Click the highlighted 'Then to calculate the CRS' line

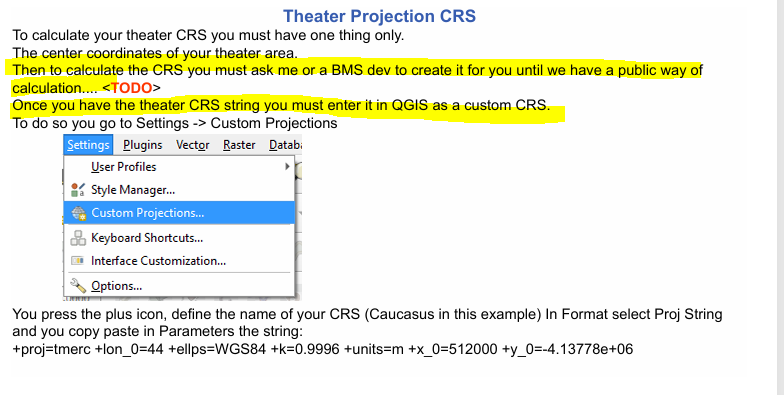coord(358,70)
